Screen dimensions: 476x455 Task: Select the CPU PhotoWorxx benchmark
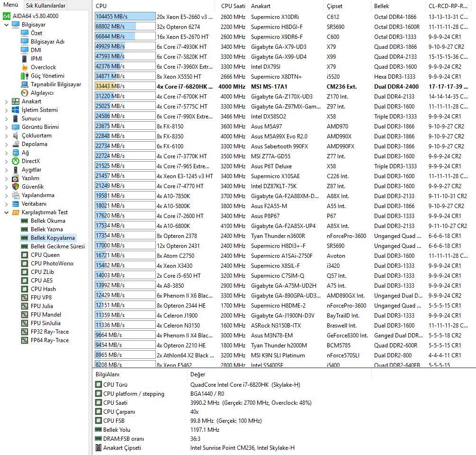coord(52,264)
